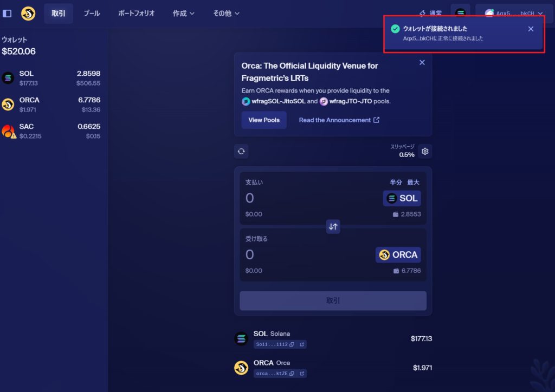This screenshot has height=392, width=555.
Task: Click the refresh quote icon
Action: 241,151
